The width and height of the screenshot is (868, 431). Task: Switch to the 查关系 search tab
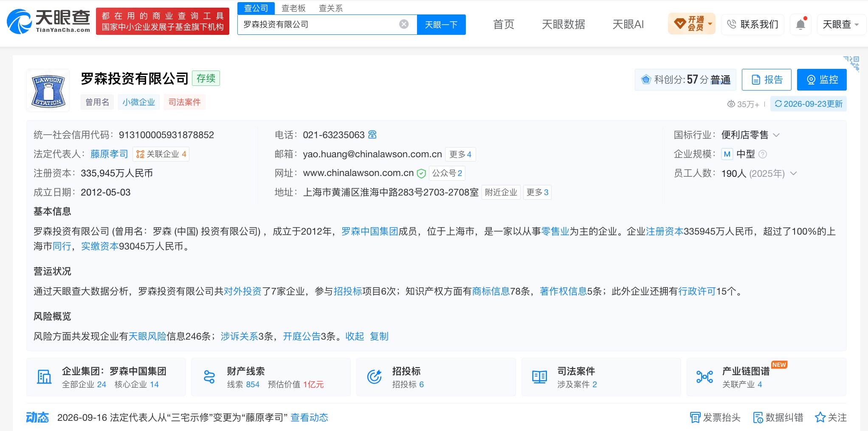330,8
